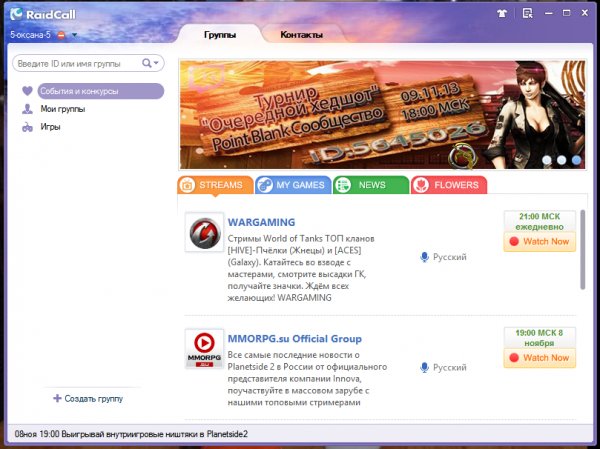Viewport: 600px width, 449px height.
Task: Select the first banner slide dot
Action: 547,160
